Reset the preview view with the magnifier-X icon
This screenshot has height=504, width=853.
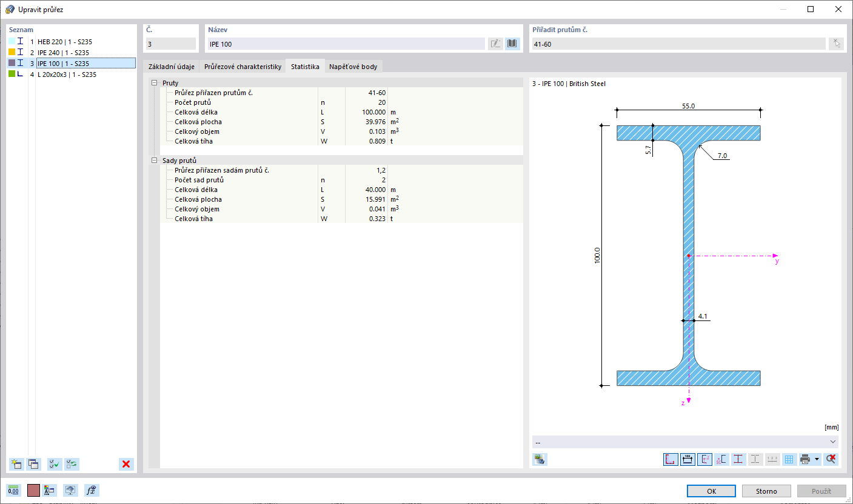(x=831, y=459)
